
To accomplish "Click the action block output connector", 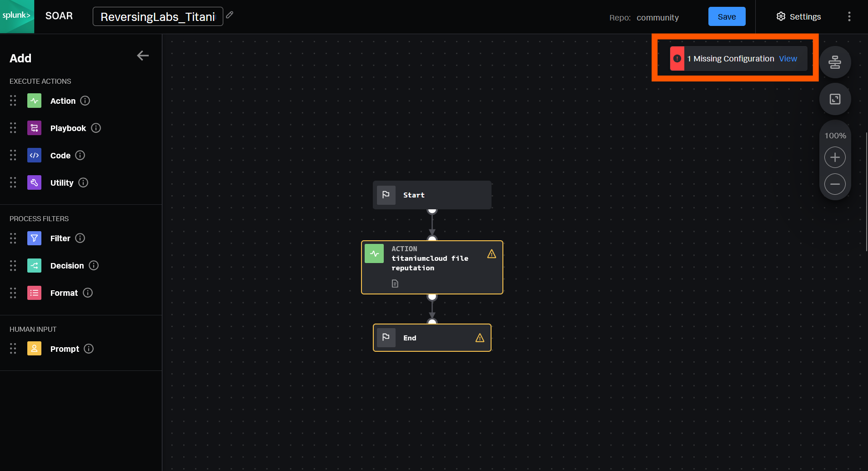I will (x=432, y=297).
